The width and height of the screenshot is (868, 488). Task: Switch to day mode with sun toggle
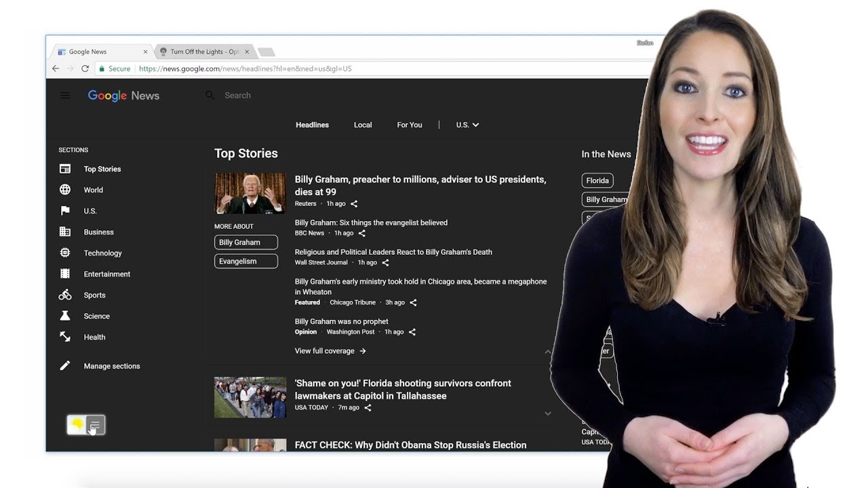pyautogui.click(x=77, y=425)
